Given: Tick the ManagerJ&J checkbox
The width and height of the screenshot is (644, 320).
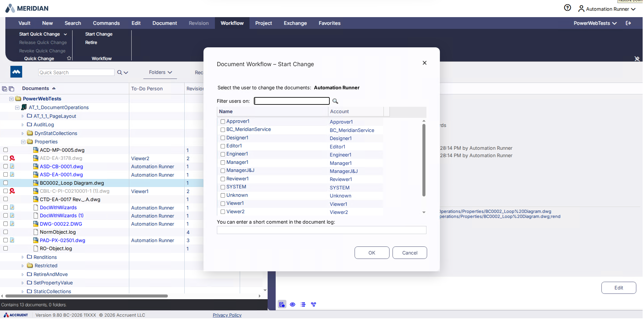Looking at the screenshot, I should [223, 171].
